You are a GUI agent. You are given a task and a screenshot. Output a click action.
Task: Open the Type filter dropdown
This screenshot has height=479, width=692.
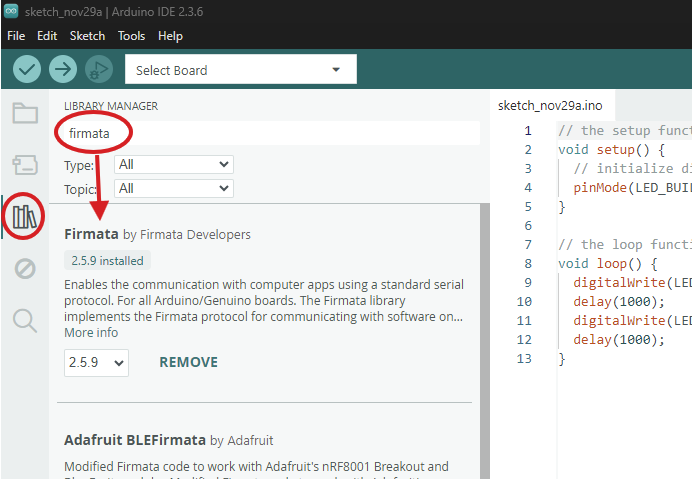click(174, 164)
